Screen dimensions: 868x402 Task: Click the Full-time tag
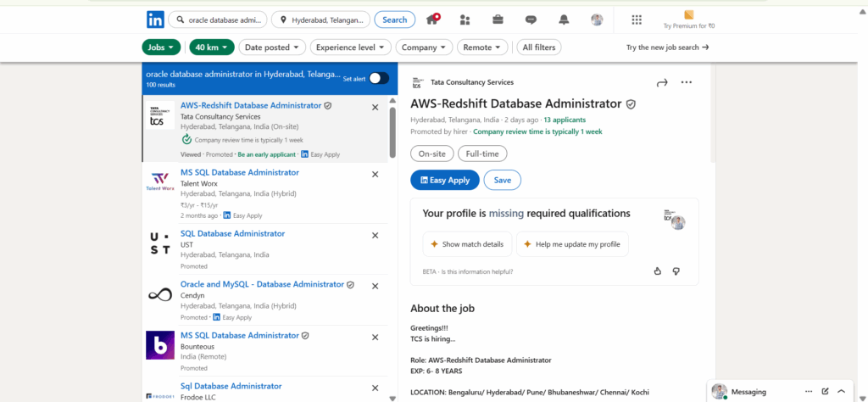(482, 154)
